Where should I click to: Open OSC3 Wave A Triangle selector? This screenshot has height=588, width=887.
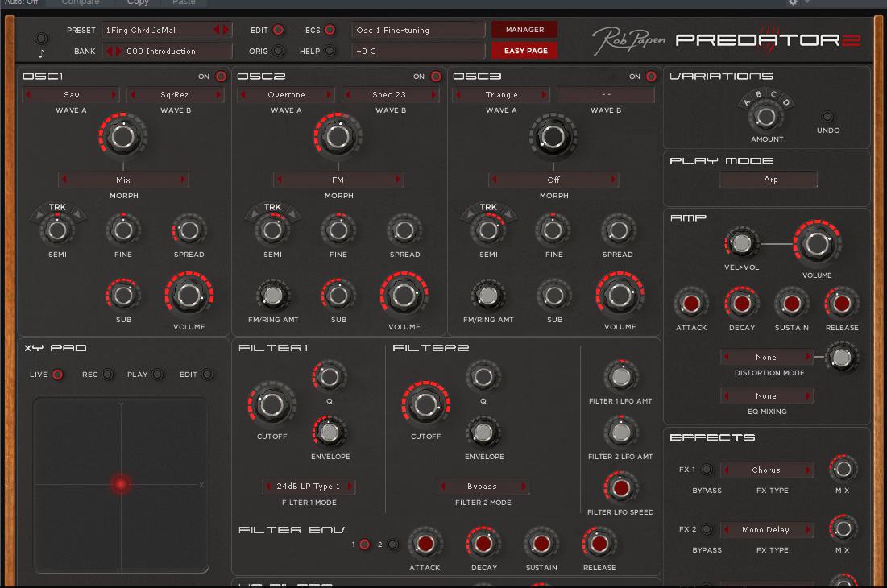coord(501,95)
